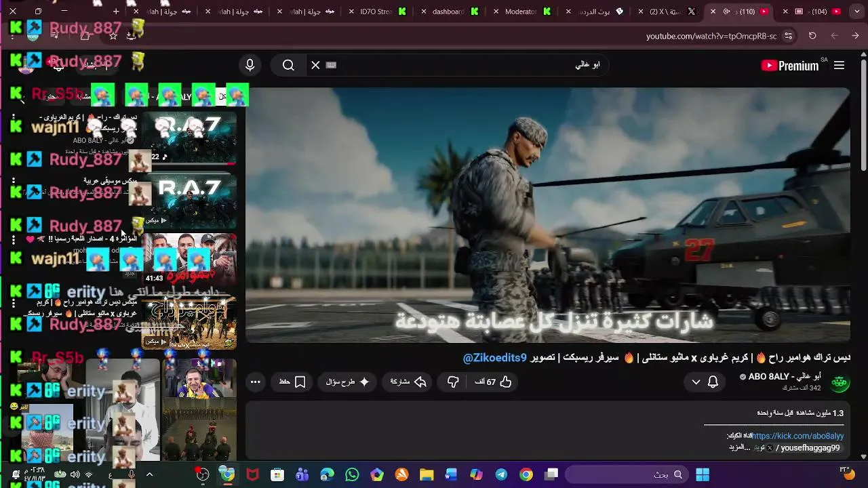The width and height of the screenshot is (868, 488).
Task: Open the browser downloads icon
Action: tap(131, 36)
